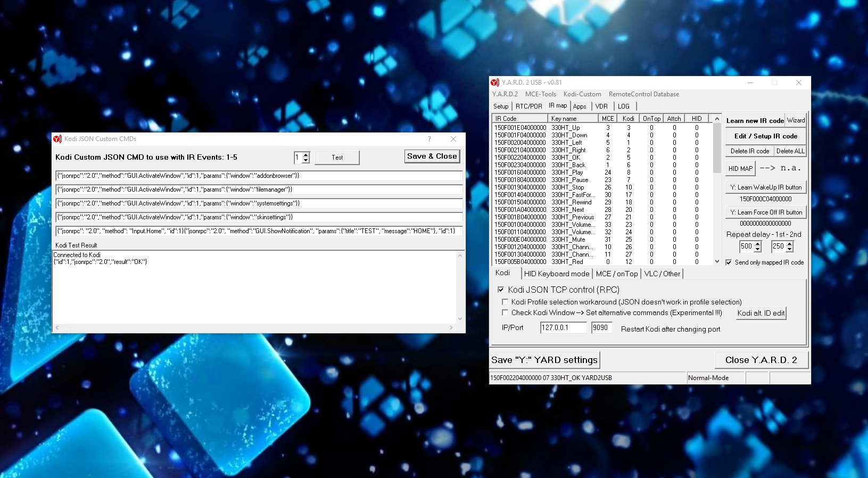Open the Y.A.R.D.2 menu

505,94
